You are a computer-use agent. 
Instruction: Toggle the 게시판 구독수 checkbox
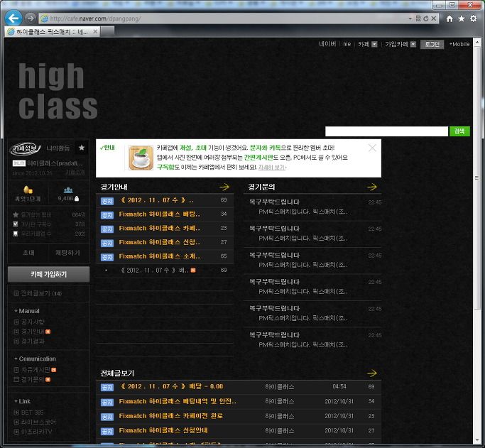[16, 224]
